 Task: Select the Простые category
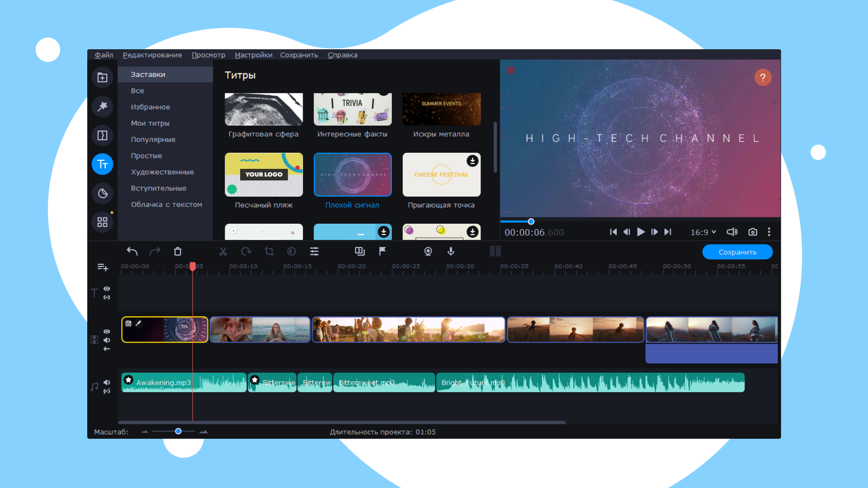pyautogui.click(x=165, y=156)
